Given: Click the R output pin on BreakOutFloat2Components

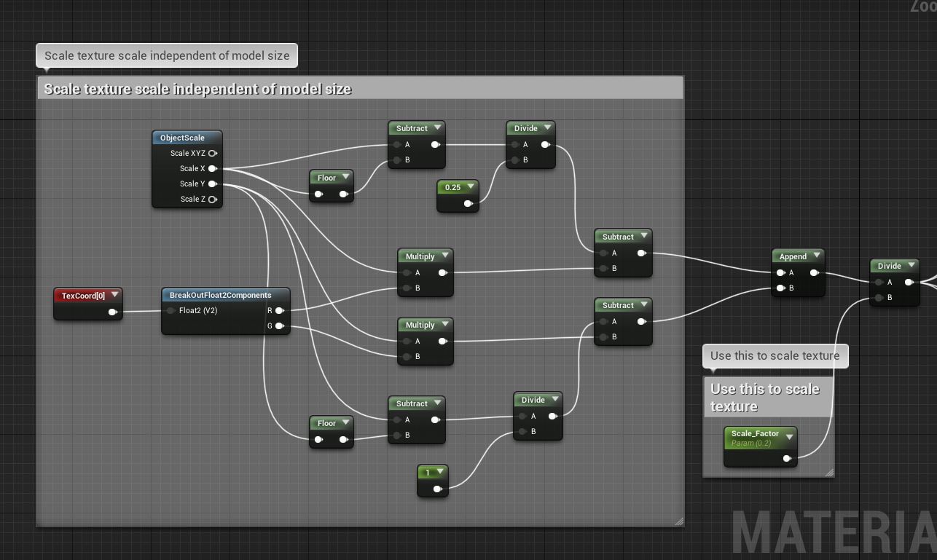Looking at the screenshot, I should pos(280,311).
